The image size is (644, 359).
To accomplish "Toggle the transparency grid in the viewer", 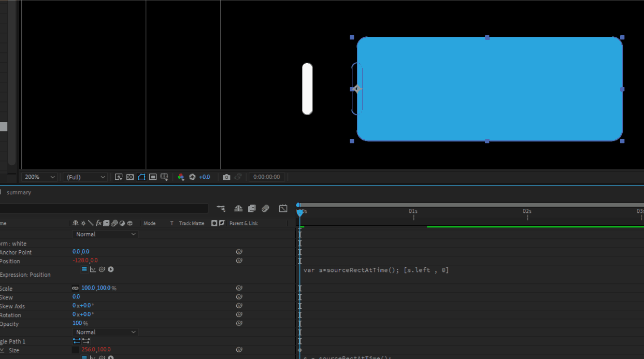I will pyautogui.click(x=130, y=177).
